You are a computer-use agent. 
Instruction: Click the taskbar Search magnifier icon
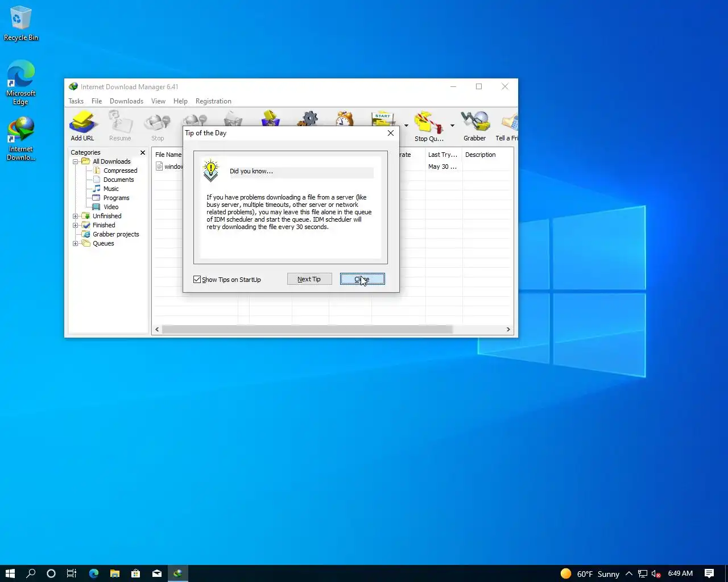pyautogui.click(x=31, y=573)
